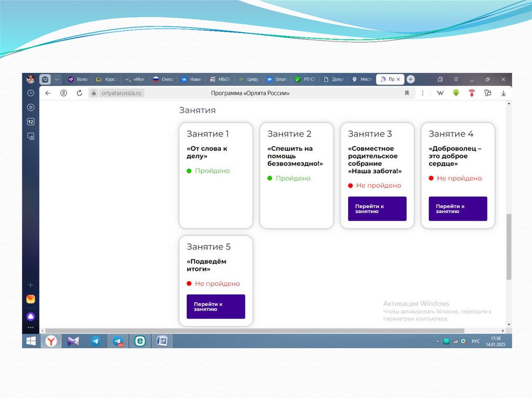Open Telegram with 249 unread badge
532x398 pixels.
coord(118,341)
